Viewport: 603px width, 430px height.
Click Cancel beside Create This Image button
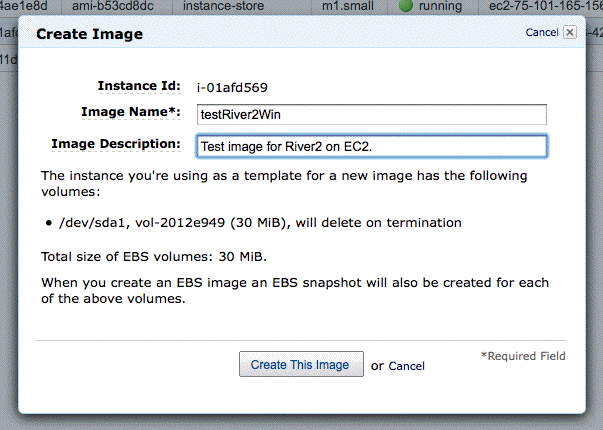(406, 366)
